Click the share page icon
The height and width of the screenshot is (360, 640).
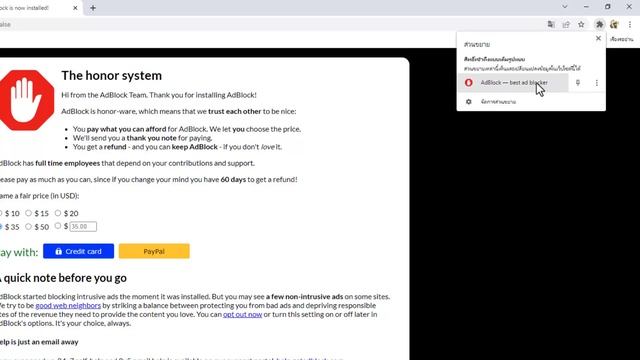tap(566, 24)
